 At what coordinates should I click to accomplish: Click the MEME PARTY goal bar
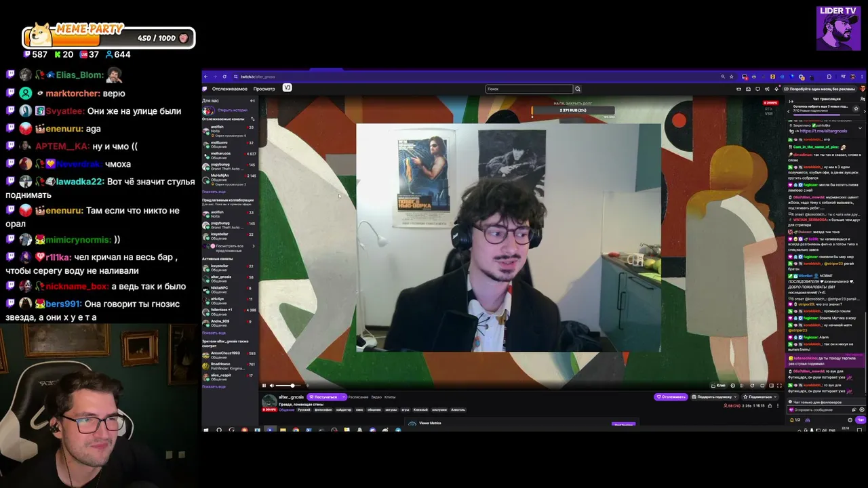click(108, 38)
